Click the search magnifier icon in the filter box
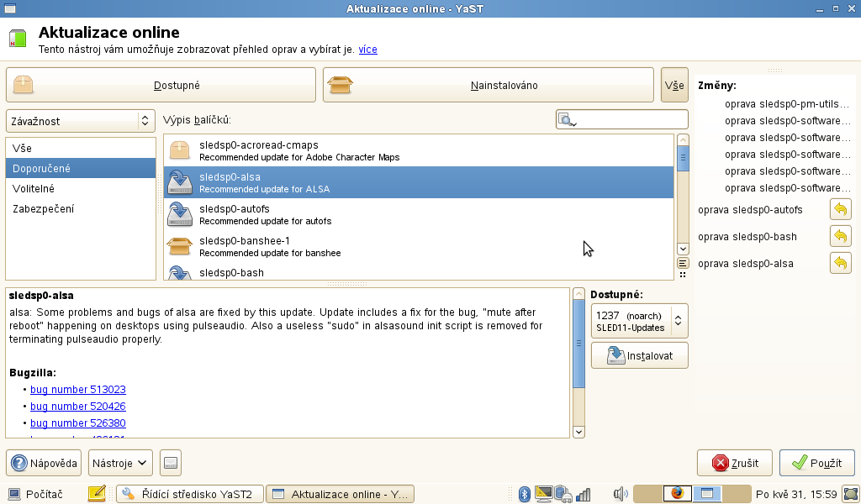Image resolution: width=861 pixels, height=504 pixels. tap(567, 119)
